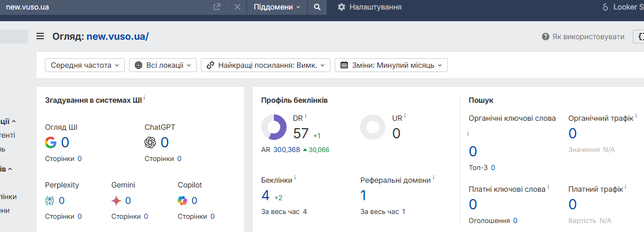644x232 pixels.
Task: Click the DR donut chart
Action: pos(274,127)
